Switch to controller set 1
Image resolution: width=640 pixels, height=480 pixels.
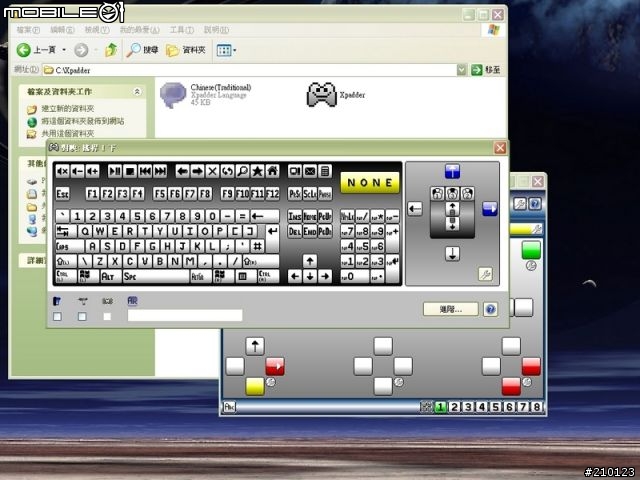pos(440,407)
